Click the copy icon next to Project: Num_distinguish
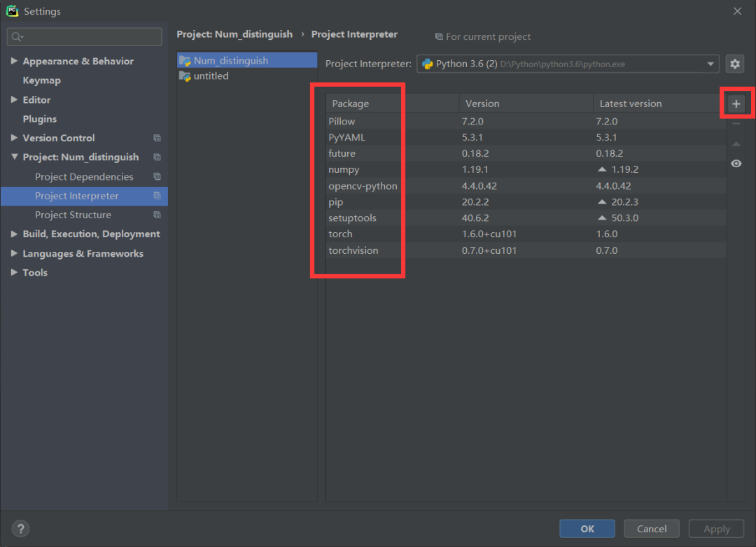 point(157,157)
